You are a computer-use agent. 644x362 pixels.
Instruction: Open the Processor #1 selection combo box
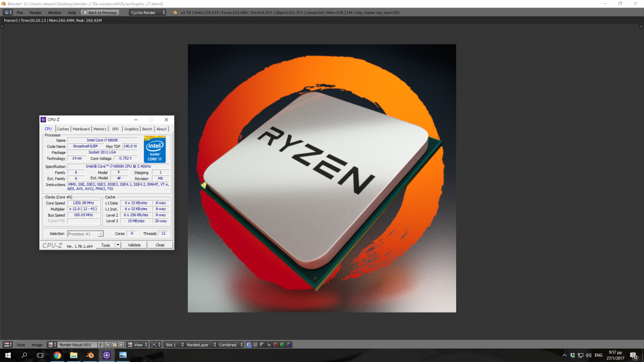click(x=85, y=234)
